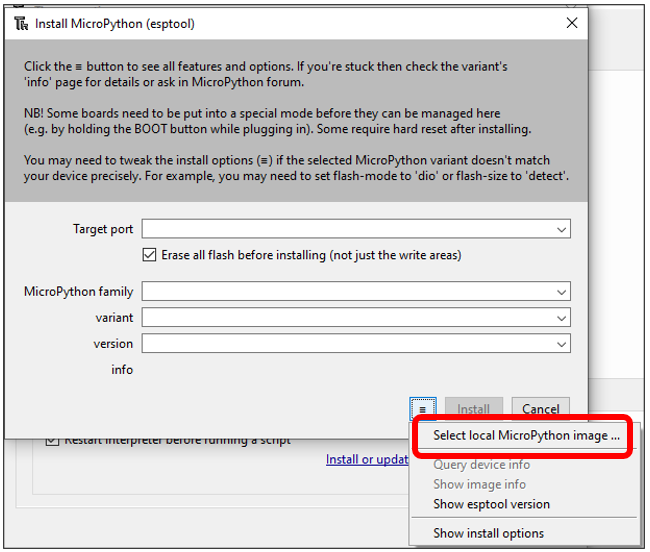Close the Install MicroPython dialog
The image size is (650, 552).
click(x=572, y=23)
